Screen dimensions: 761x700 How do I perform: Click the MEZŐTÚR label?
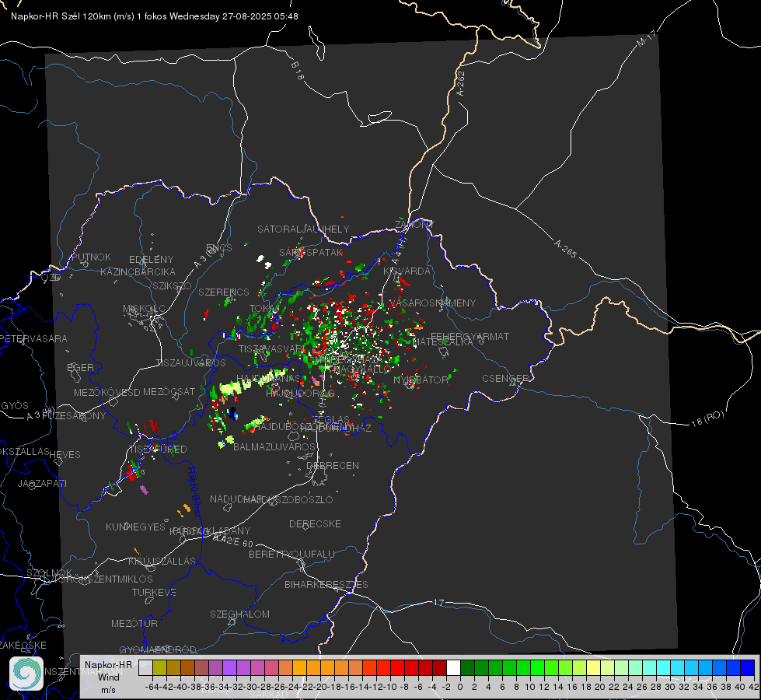point(134,623)
